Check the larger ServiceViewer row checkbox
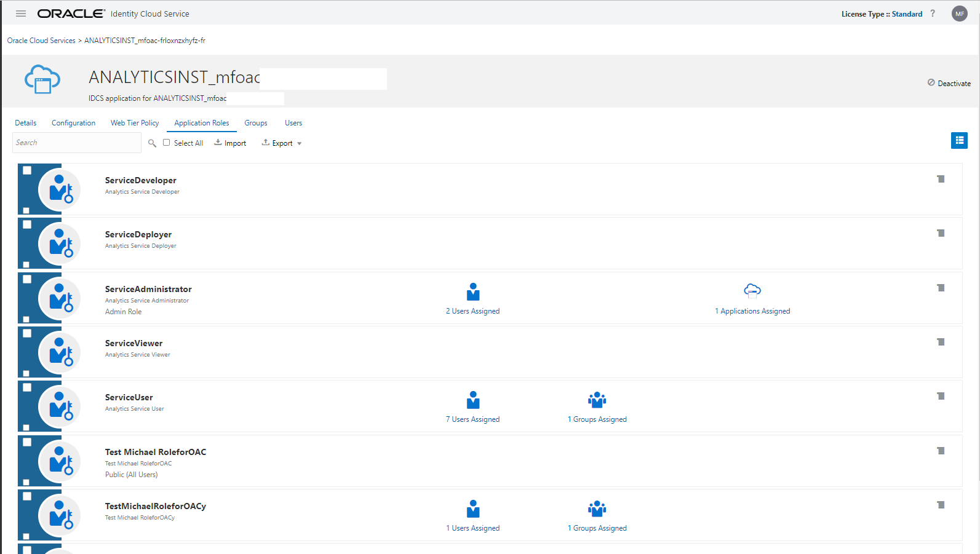This screenshot has width=980, height=554. pyautogui.click(x=27, y=333)
